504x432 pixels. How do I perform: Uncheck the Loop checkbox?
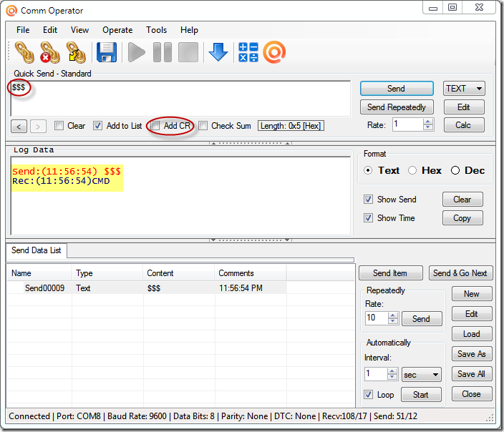(x=369, y=394)
